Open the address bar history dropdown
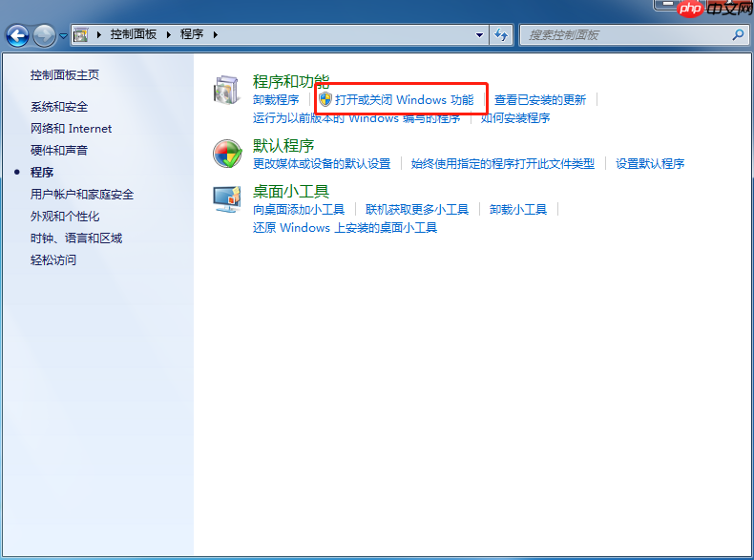754x560 pixels. (479, 35)
